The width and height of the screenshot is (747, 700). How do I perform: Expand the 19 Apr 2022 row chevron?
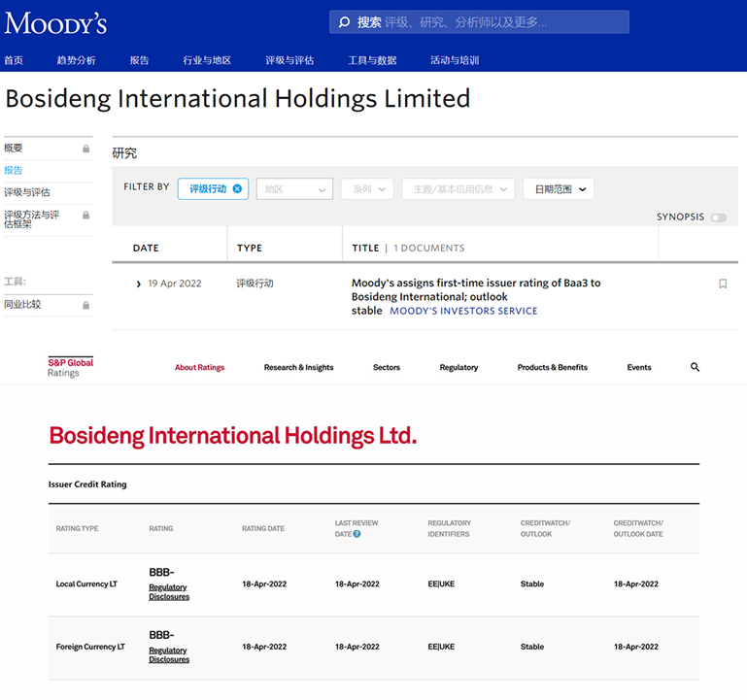pos(139,284)
